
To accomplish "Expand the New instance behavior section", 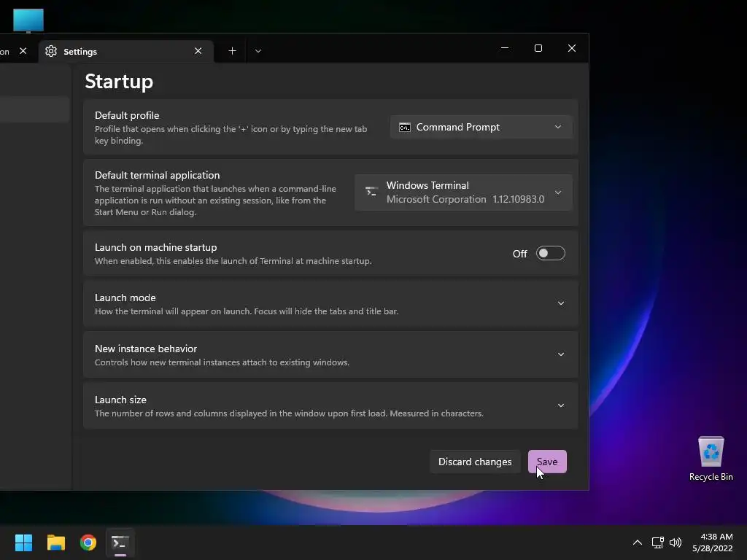I will (330, 355).
